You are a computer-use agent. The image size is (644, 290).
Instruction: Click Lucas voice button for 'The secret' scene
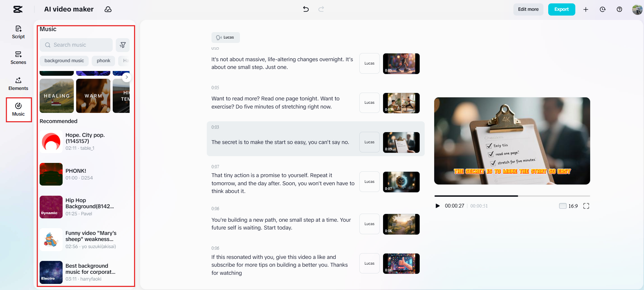tap(370, 142)
